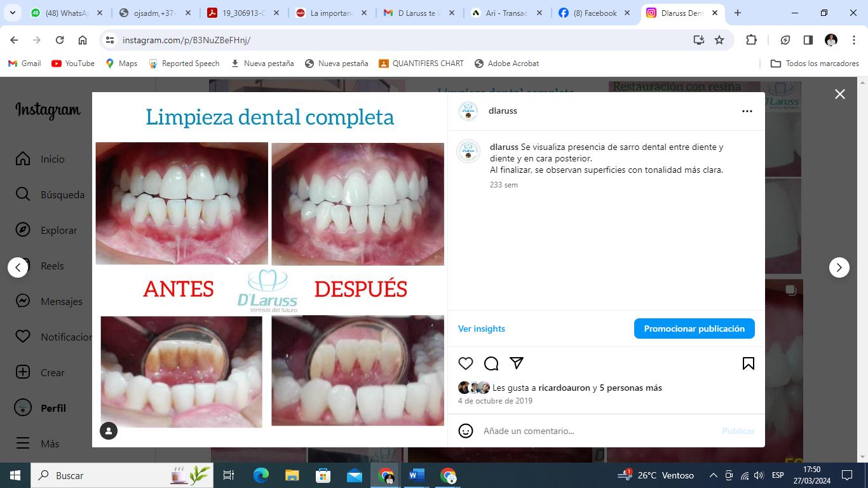This screenshot has height=488, width=868.
Task: Share the post via paper plane icon
Action: coord(517,363)
